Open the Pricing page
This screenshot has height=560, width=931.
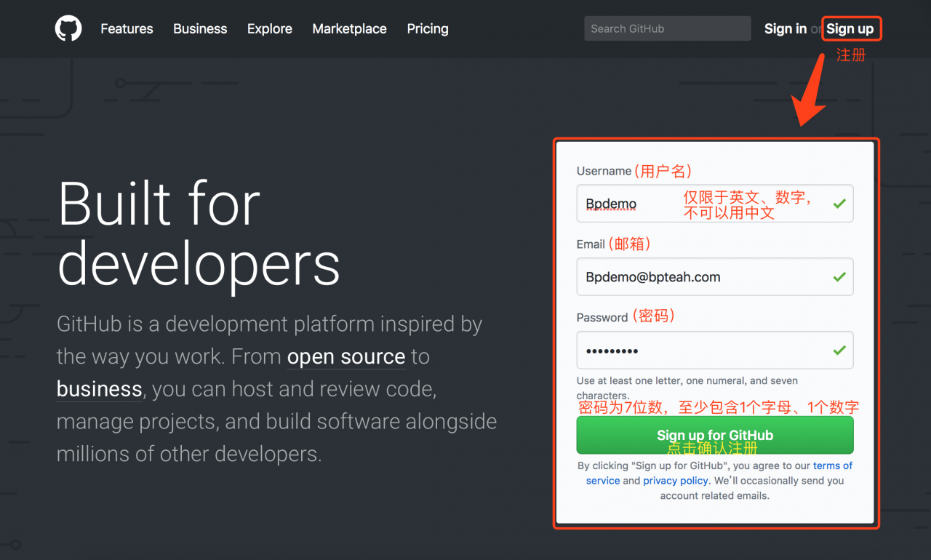[428, 29]
